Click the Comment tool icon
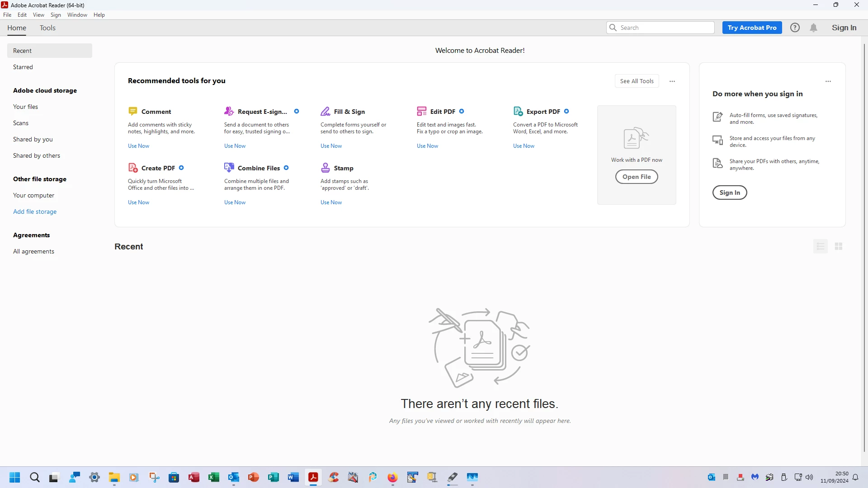The height and width of the screenshot is (488, 868). 132,111
